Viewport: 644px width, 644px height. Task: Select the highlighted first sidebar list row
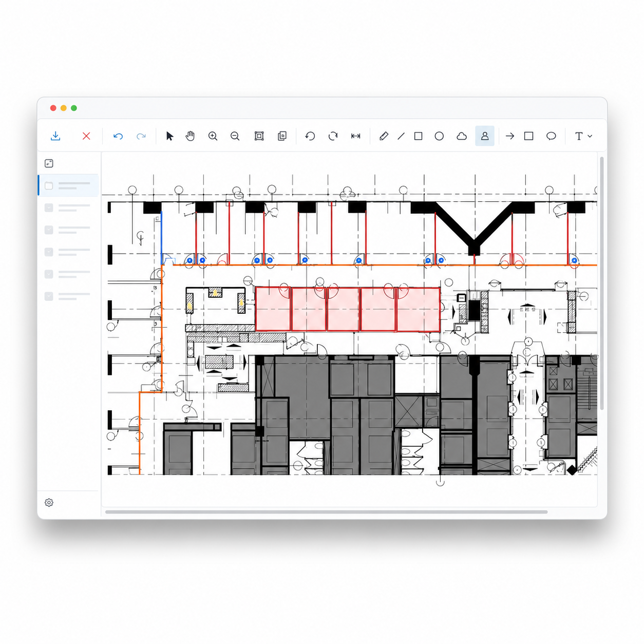[68, 185]
